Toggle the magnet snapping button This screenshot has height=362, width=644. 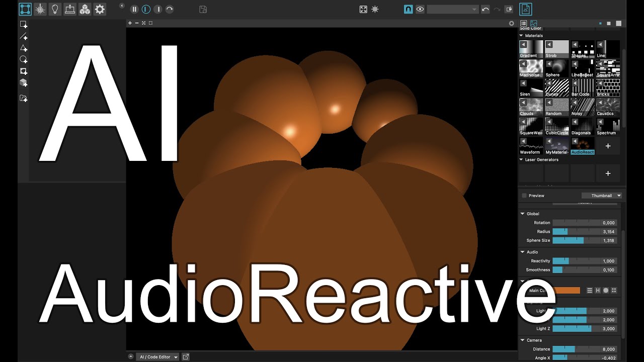pyautogui.click(x=409, y=9)
